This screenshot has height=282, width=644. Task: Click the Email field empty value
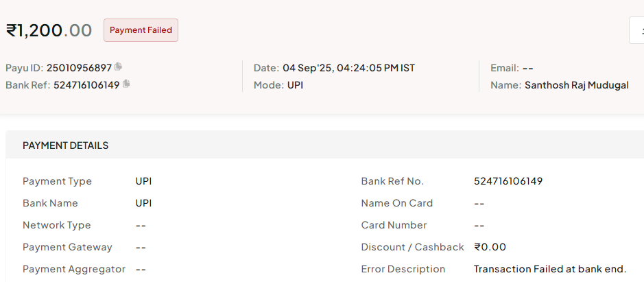click(528, 68)
